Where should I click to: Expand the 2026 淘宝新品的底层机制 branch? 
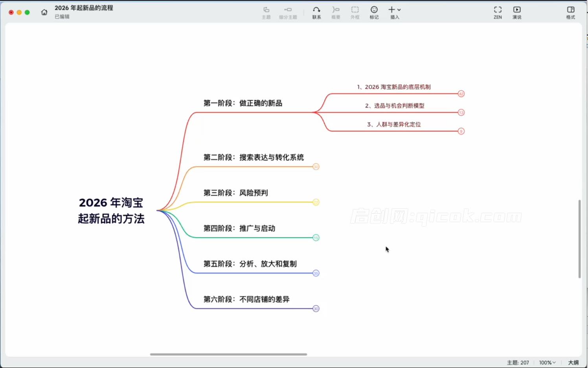461,94
